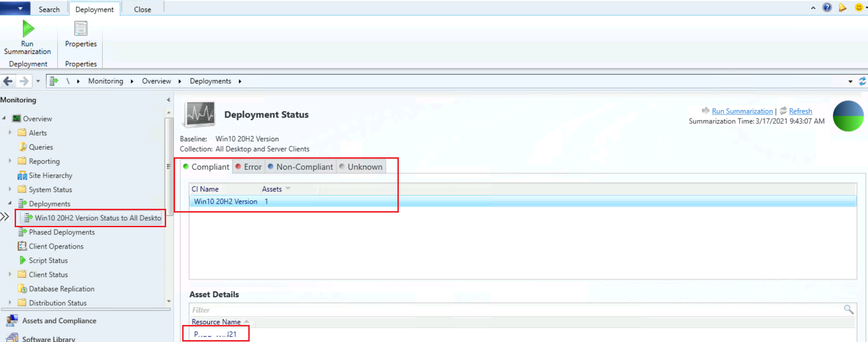Open the System Status folder
The image size is (868, 342).
[50, 189]
